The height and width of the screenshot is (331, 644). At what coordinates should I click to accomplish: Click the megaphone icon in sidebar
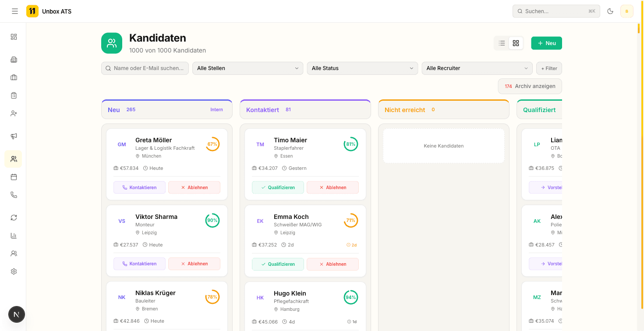[14, 136]
